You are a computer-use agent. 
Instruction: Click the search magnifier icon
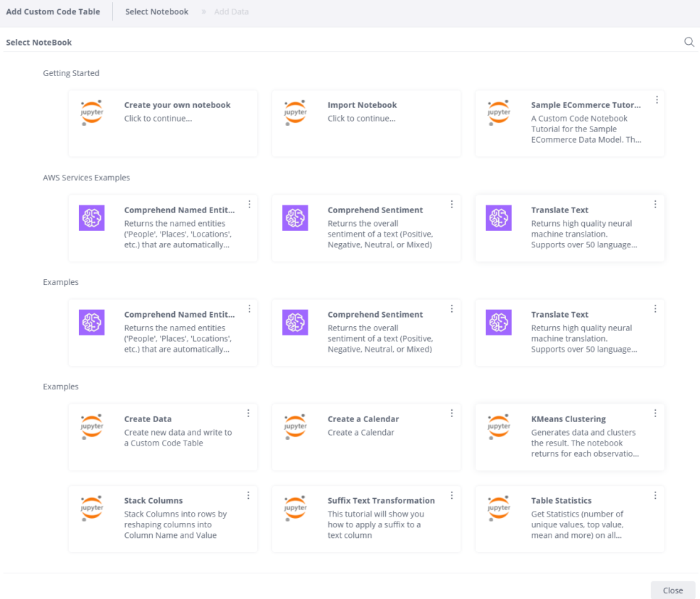[689, 42]
